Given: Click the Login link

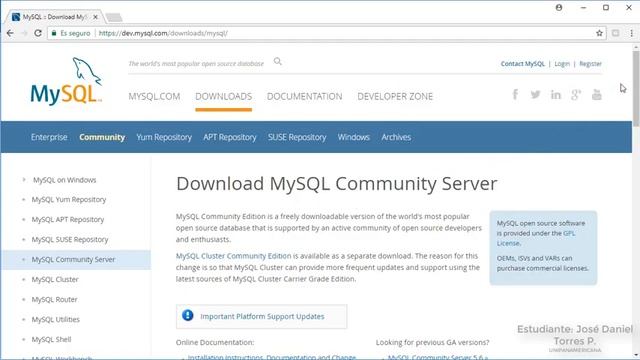Looking at the screenshot, I should point(562,64).
